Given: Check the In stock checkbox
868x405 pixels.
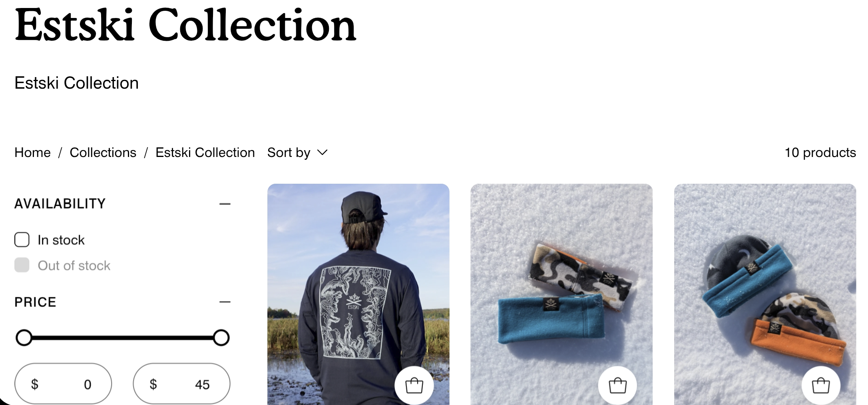Looking at the screenshot, I should 22,240.
